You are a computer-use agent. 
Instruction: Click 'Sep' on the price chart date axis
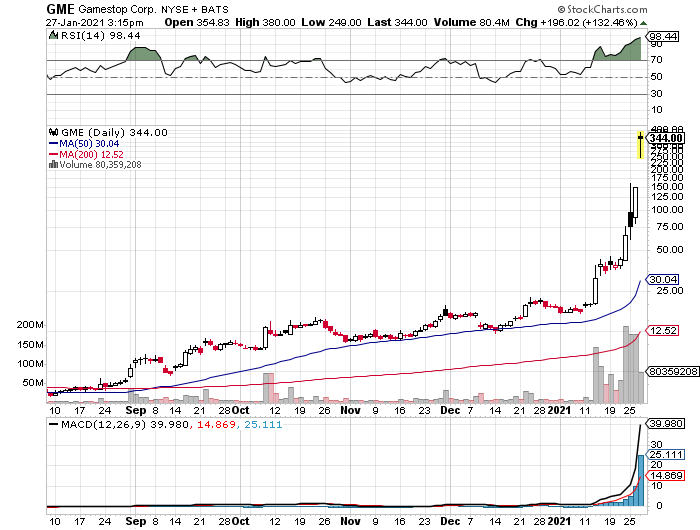[x=136, y=410]
